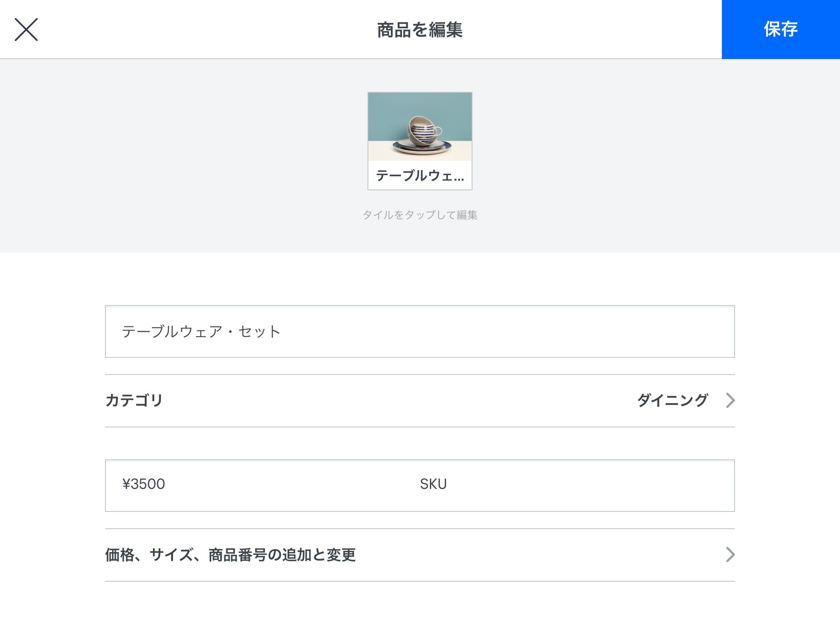The height and width of the screenshot is (630, 840).
Task: Tap the X icon to discard changes
Action: pos(27,29)
